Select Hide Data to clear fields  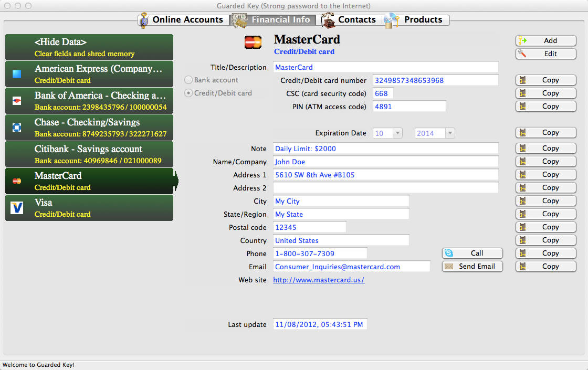[89, 47]
